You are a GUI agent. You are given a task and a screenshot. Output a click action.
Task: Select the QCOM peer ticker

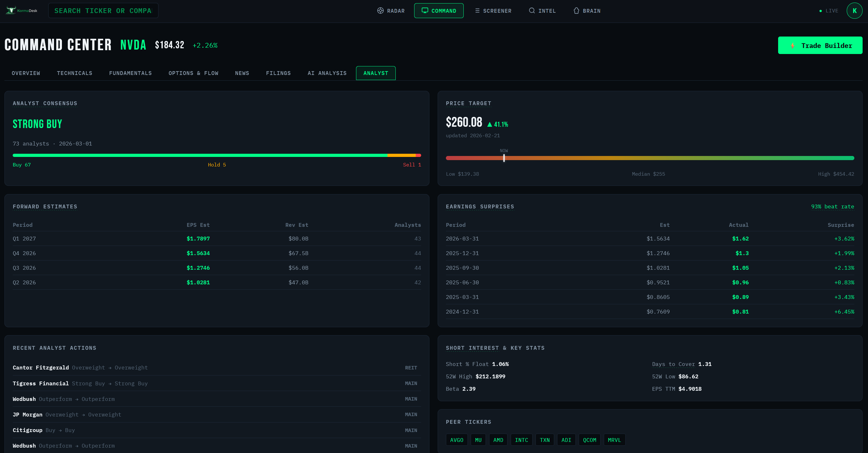(589, 440)
